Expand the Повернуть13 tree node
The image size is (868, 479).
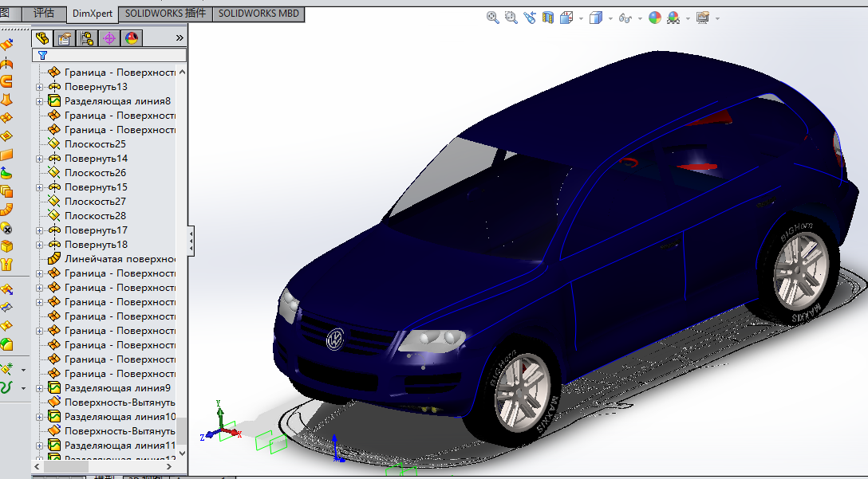40,87
